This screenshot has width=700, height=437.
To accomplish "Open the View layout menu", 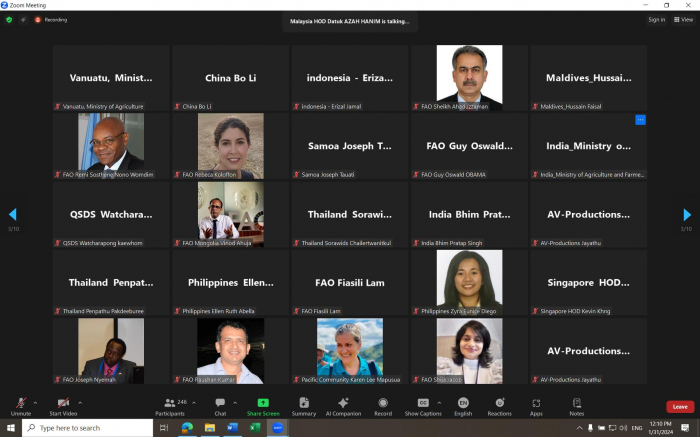I will [685, 19].
